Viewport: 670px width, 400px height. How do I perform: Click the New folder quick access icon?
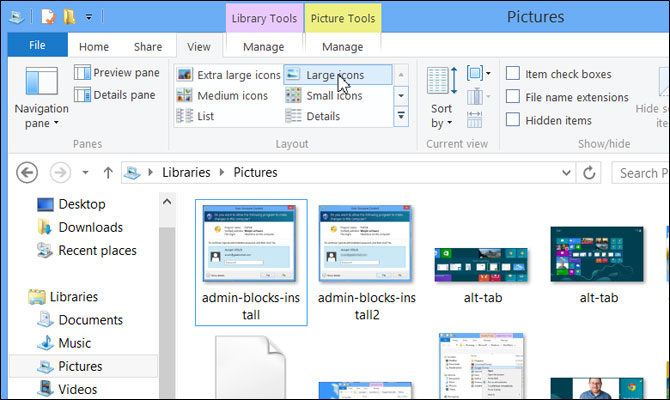point(69,17)
